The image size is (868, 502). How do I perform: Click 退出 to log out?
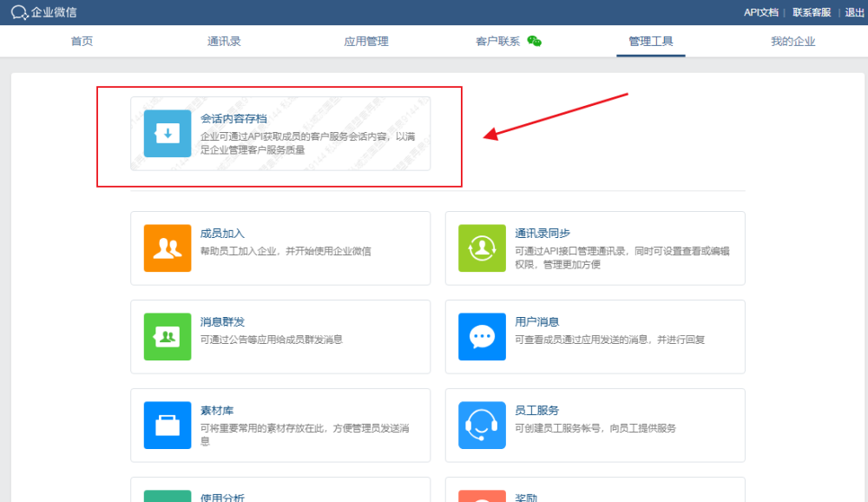(x=854, y=12)
